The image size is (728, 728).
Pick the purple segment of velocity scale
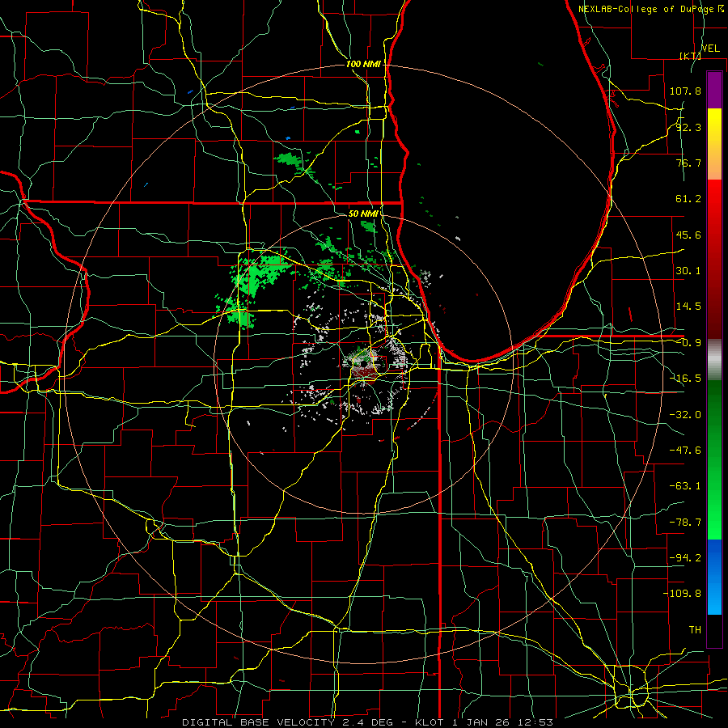click(x=714, y=90)
